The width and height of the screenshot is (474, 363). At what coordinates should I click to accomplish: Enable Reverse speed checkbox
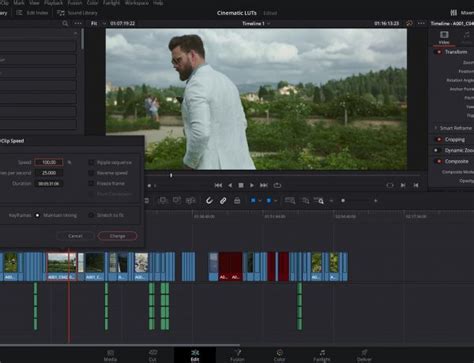(x=91, y=173)
